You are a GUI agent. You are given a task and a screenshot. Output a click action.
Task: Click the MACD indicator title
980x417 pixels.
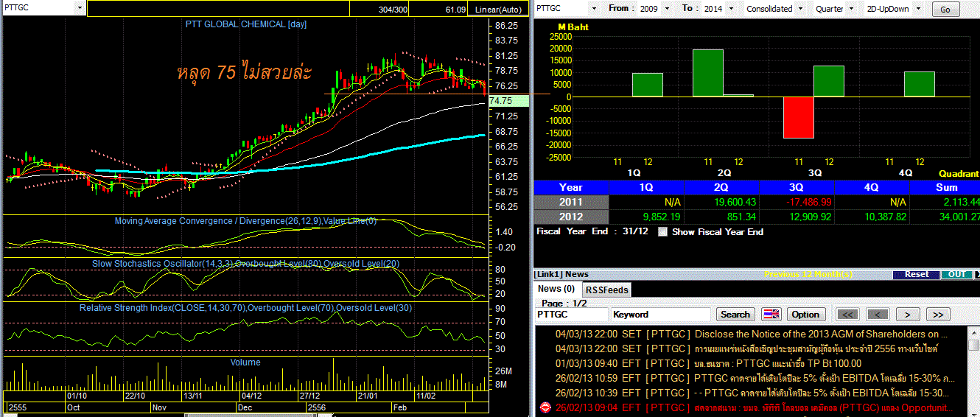point(245,221)
